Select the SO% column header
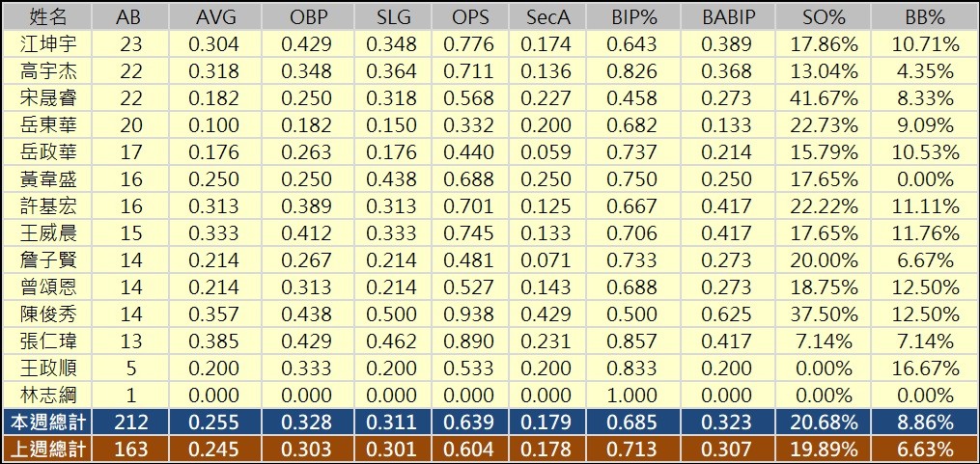Viewport: 980px width, 464px height. [826, 16]
